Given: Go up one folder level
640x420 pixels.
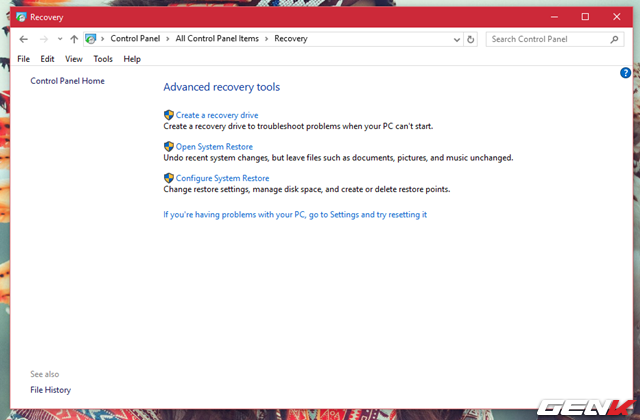Looking at the screenshot, I should (74, 39).
